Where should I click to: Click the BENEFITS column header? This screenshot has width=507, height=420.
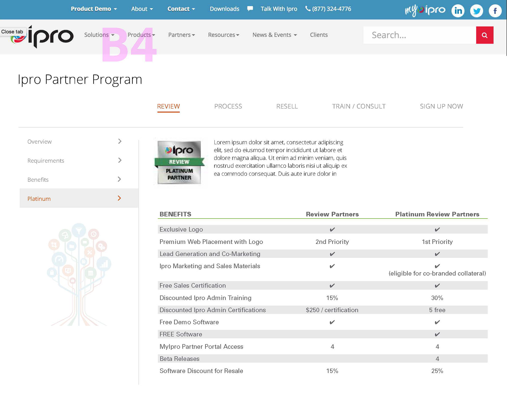(175, 214)
